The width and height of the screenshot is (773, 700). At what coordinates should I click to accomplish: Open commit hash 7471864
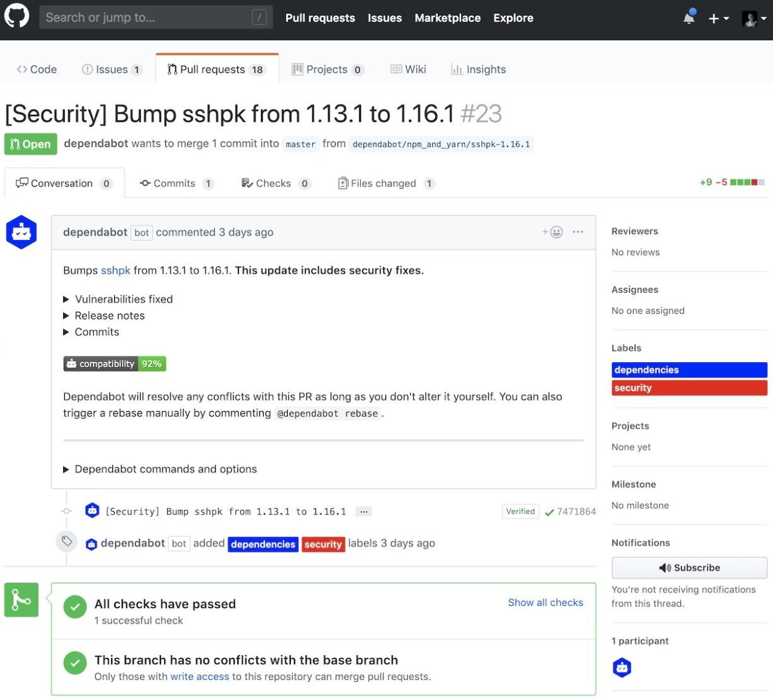(576, 511)
